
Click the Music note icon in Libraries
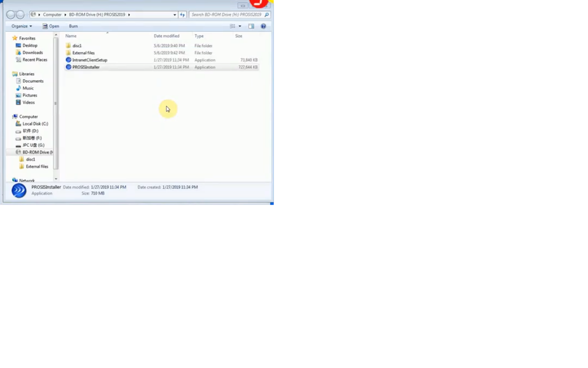tap(18, 88)
